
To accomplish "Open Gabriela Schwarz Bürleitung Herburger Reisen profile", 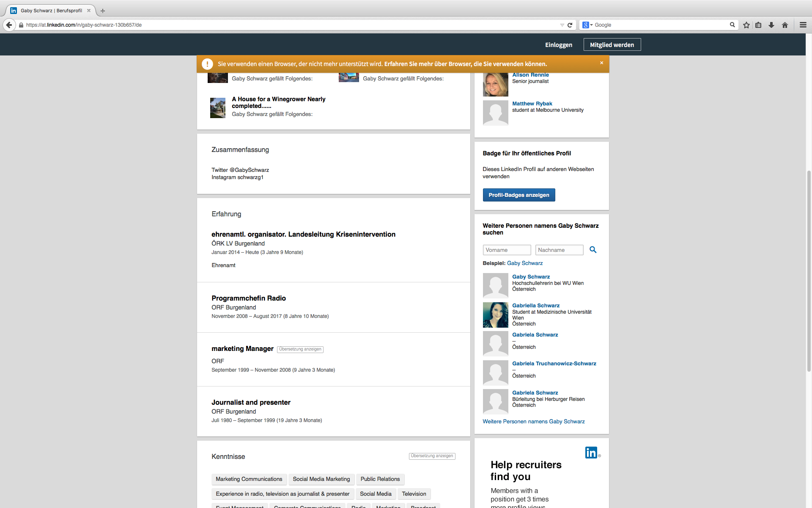I will pos(535,393).
